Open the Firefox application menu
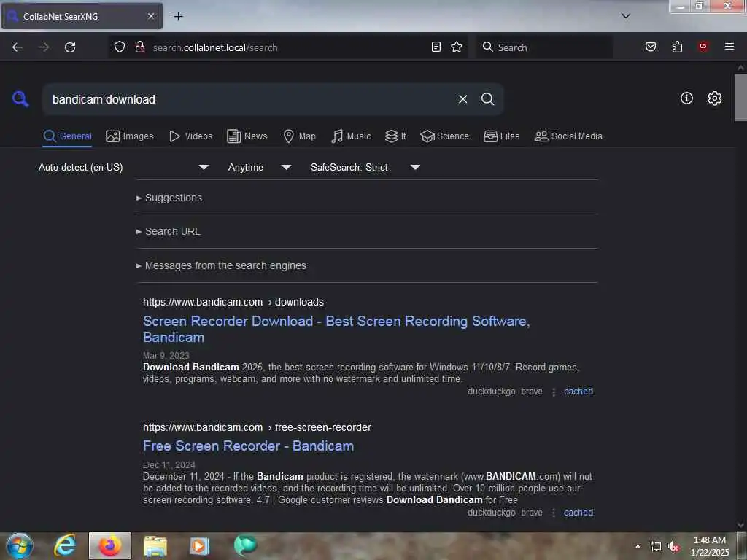Screen dimensions: 747x560 pyautogui.click(x=729, y=47)
